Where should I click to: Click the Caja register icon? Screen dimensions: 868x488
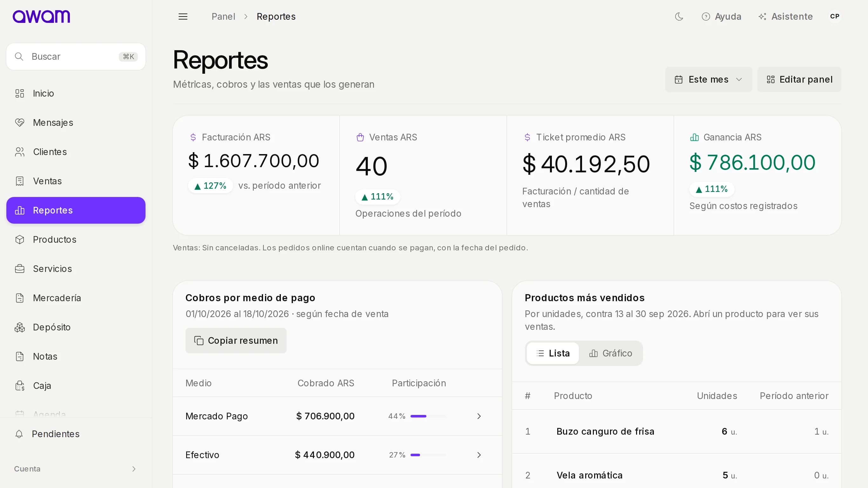(20, 386)
